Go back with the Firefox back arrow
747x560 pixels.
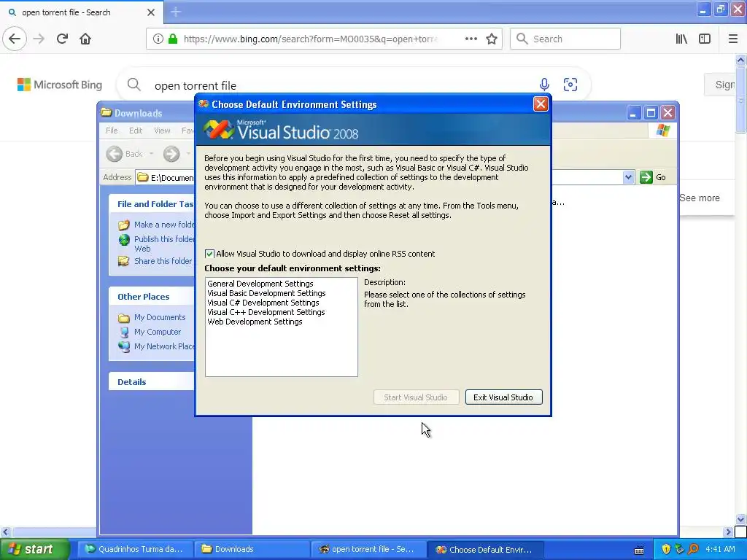[15, 39]
